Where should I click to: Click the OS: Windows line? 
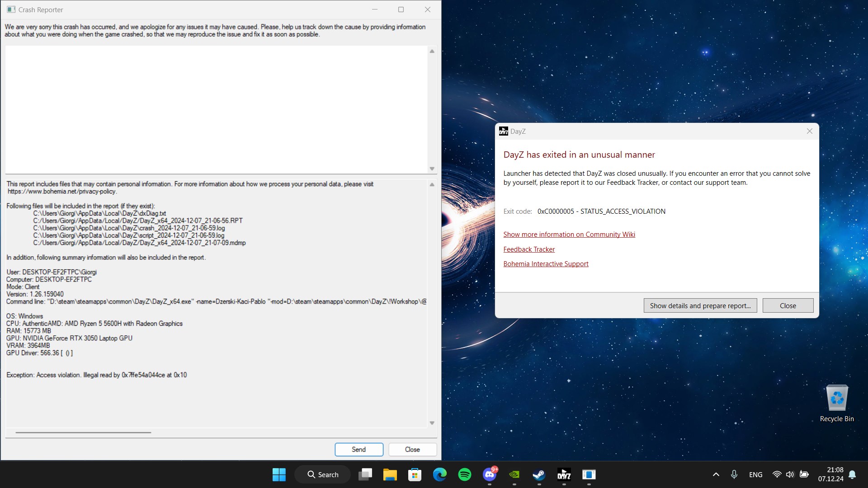click(x=24, y=316)
